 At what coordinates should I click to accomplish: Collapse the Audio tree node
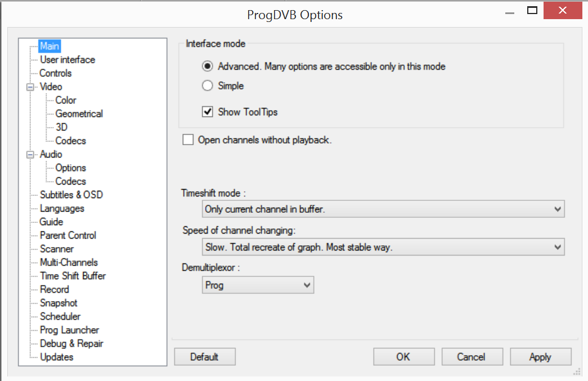coord(29,155)
